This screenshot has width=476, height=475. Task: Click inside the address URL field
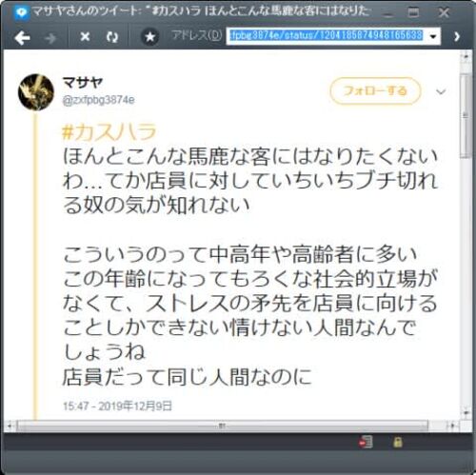(327, 36)
